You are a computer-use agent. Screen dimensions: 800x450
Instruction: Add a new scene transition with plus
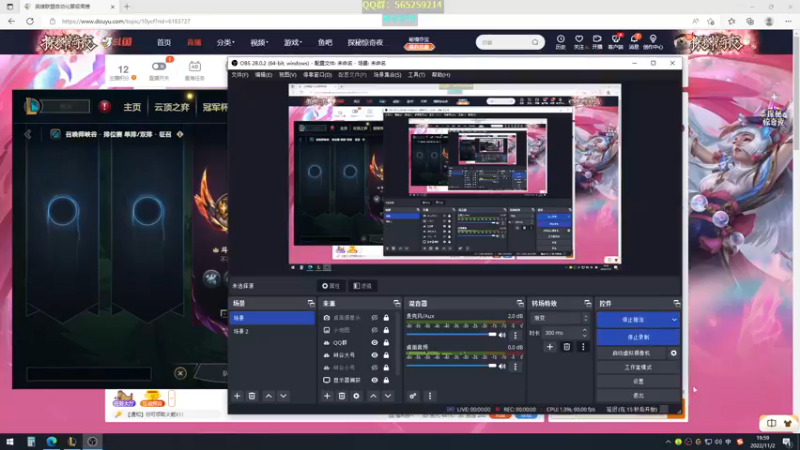[x=549, y=347]
